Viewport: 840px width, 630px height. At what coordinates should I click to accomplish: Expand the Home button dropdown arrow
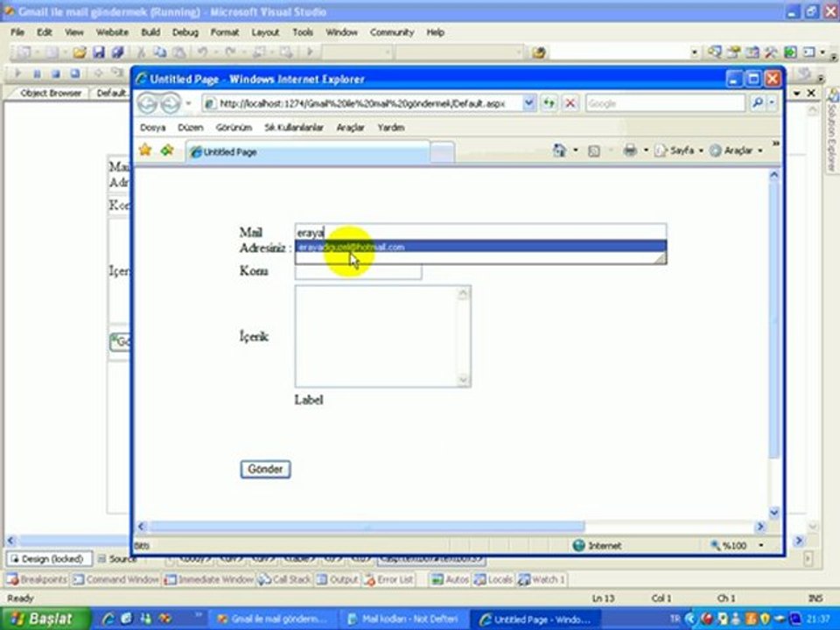point(576,150)
